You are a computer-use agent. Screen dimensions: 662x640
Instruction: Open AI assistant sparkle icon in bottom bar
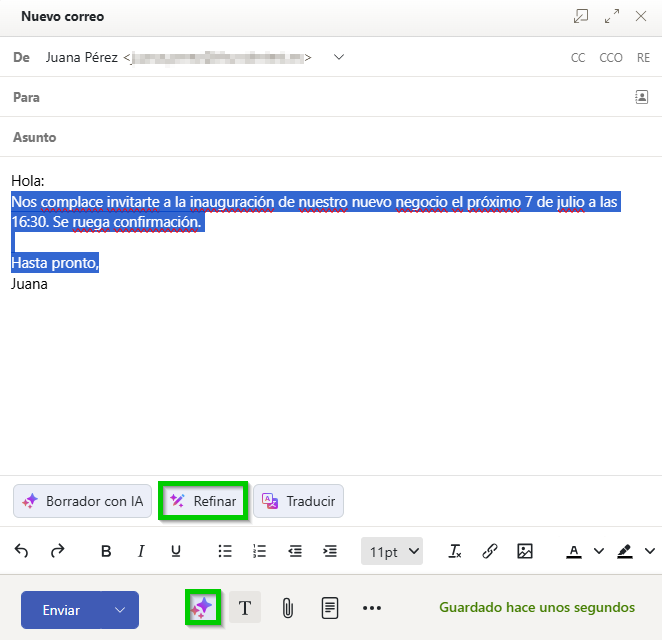203,607
